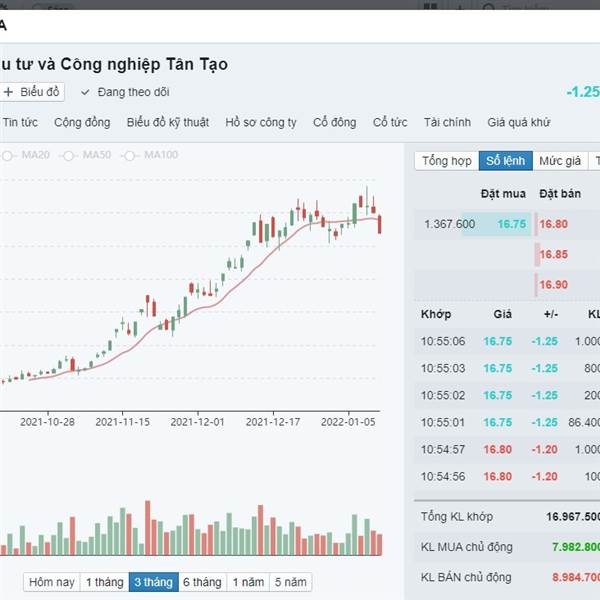The width and height of the screenshot is (600, 600).
Task: Select the Sổ lệnh panel tab
Action: coord(505,161)
